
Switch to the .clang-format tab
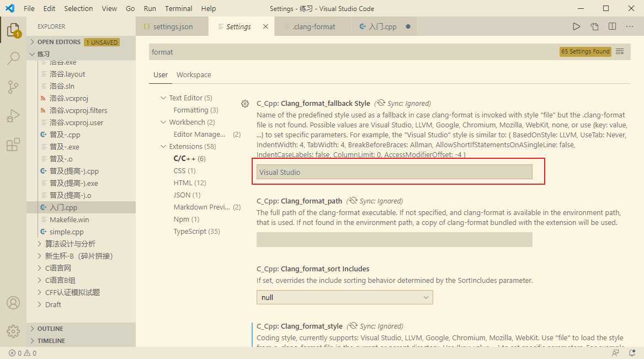click(313, 26)
